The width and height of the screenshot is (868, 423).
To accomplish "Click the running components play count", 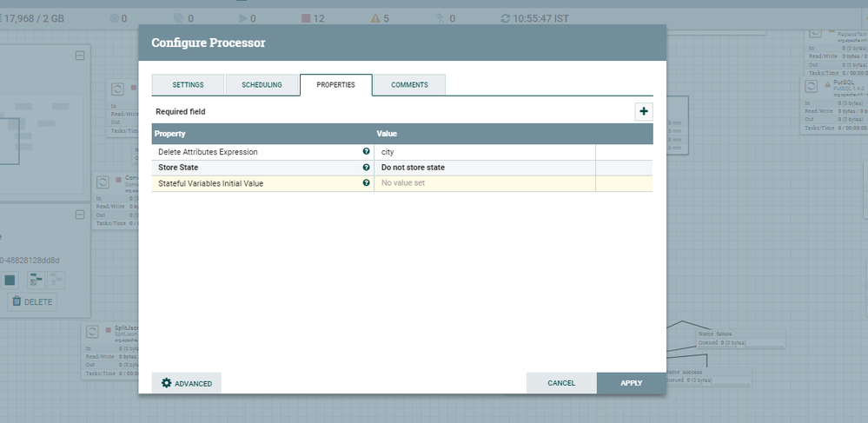I will [248, 18].
